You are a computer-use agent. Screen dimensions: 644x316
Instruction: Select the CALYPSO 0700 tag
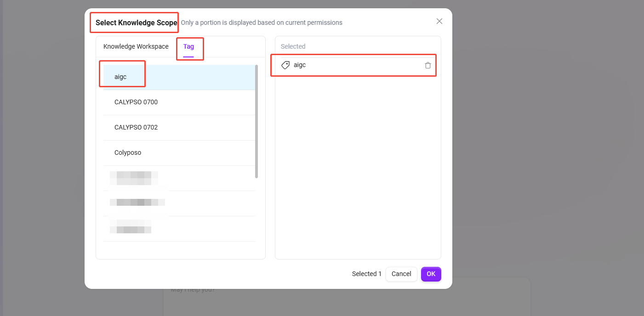coord(136,102)
